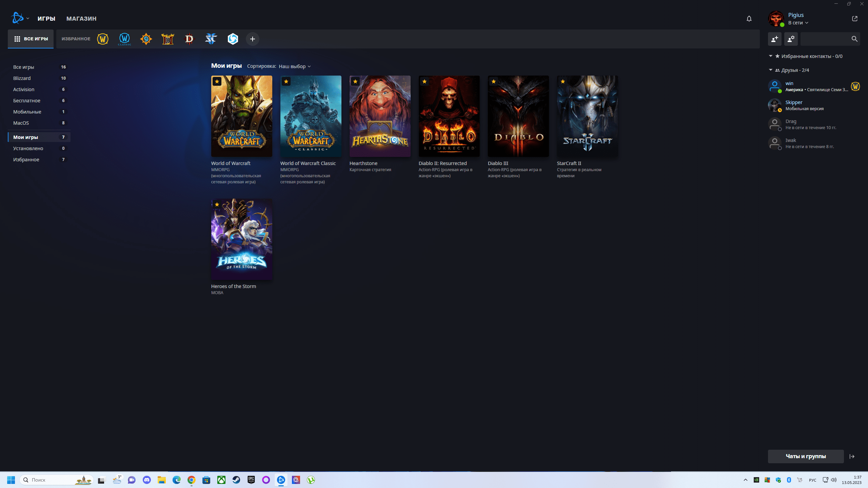Open friend management settings icon
The height and width of the screenshot is (488, 868).
tap(791, 39)
